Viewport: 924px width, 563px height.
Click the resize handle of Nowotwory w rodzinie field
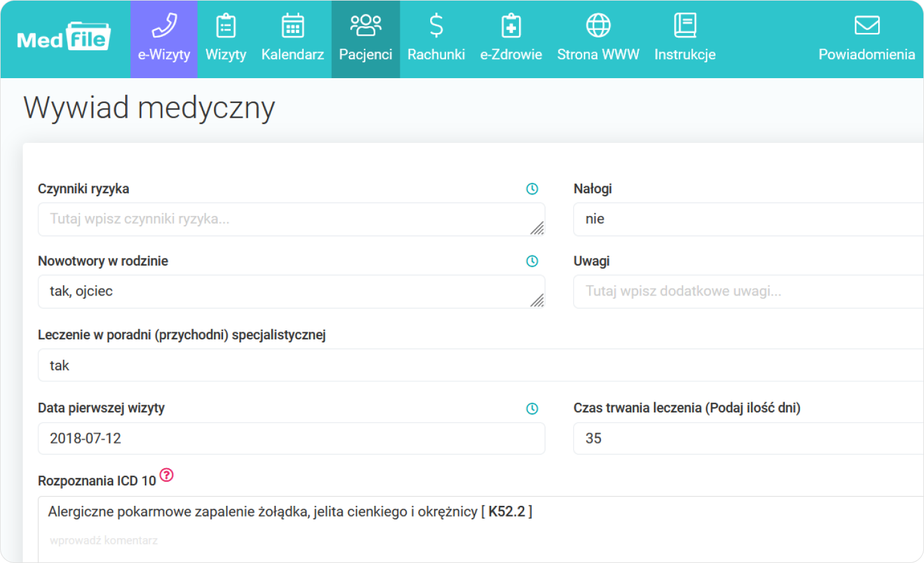tap(538, 301)
